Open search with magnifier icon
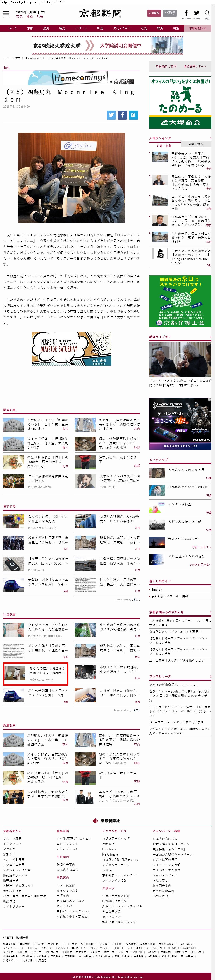The height and width of the screenshot is (980, 215). point(207,13)
